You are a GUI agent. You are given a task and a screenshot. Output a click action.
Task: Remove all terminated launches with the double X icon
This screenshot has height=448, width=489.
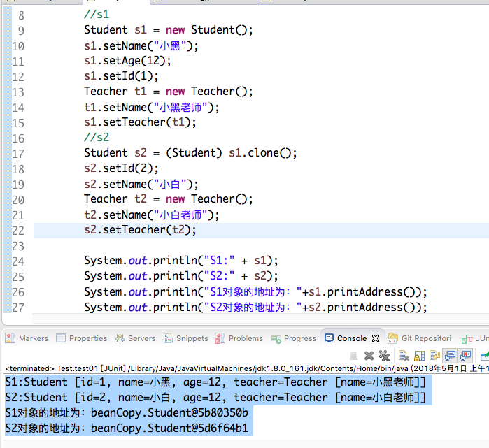pyautogui.click(x=383, y=356)
